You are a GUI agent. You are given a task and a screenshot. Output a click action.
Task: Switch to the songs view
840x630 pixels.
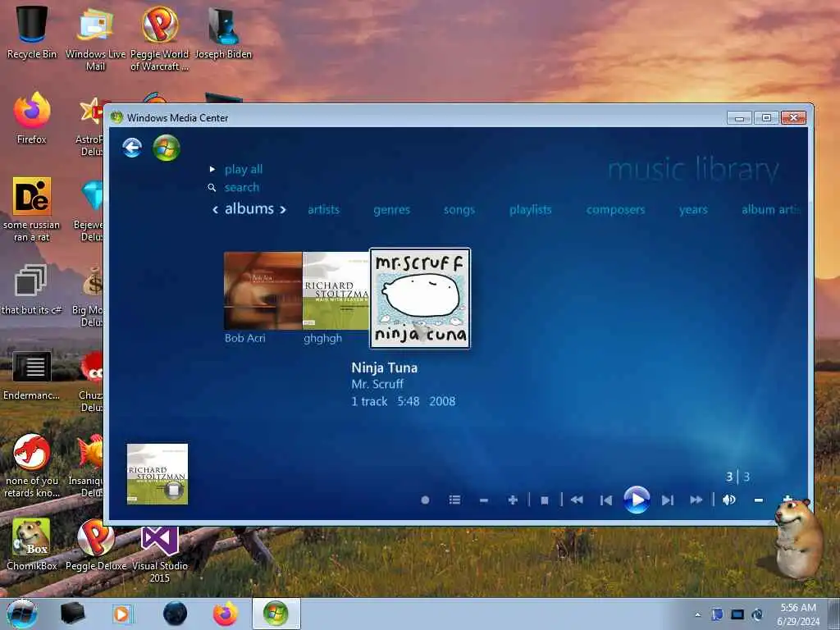pyautogui.click(x=459, y=210)
